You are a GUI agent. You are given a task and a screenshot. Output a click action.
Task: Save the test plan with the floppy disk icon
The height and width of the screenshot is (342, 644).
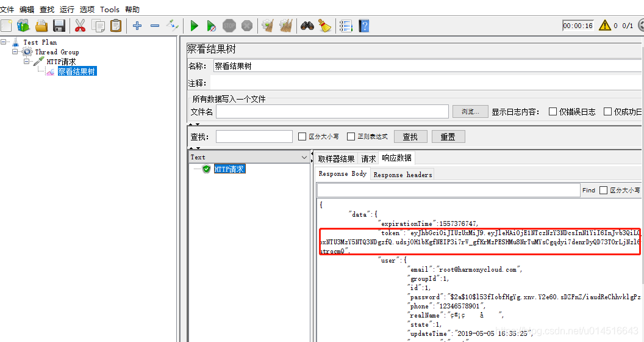(59, 26)
